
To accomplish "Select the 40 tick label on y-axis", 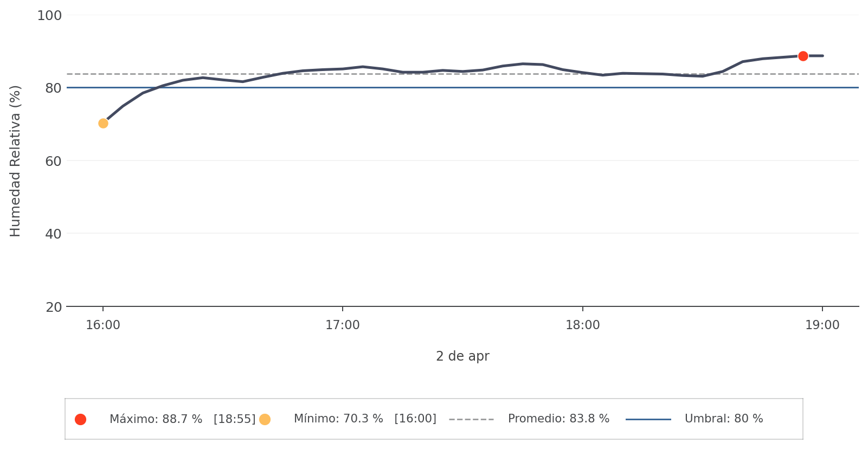I will coord(53,234).
